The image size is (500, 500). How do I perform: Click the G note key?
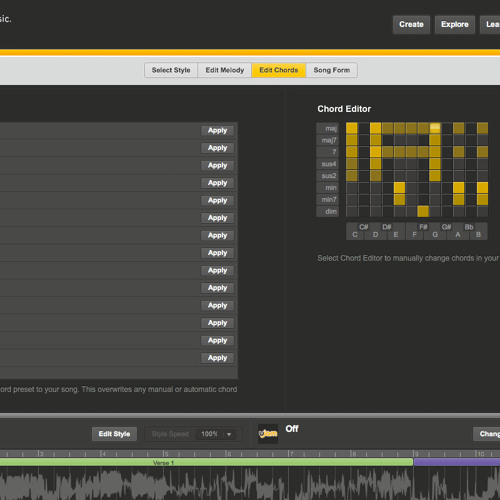(x=435, y=235)
